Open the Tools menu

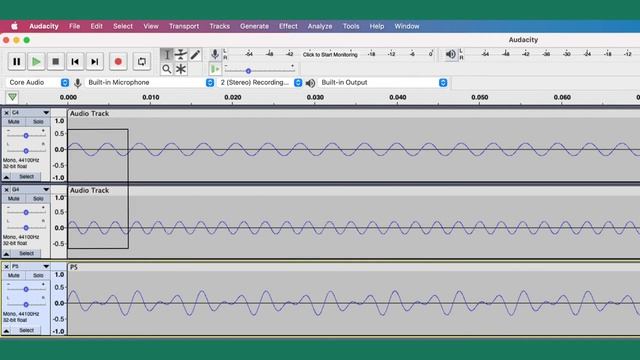tap(351, 26)
